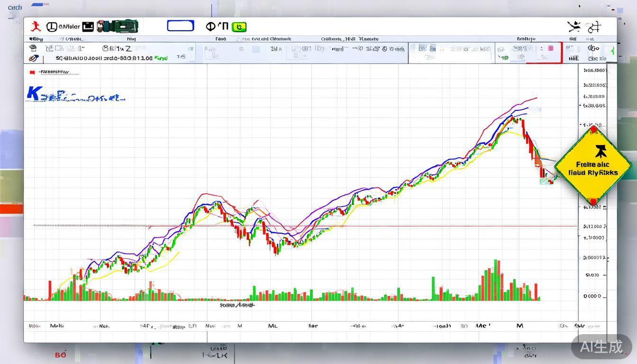
Task: Click the 'AI生成' badge at bottom right
Action: tap(601, 346)
